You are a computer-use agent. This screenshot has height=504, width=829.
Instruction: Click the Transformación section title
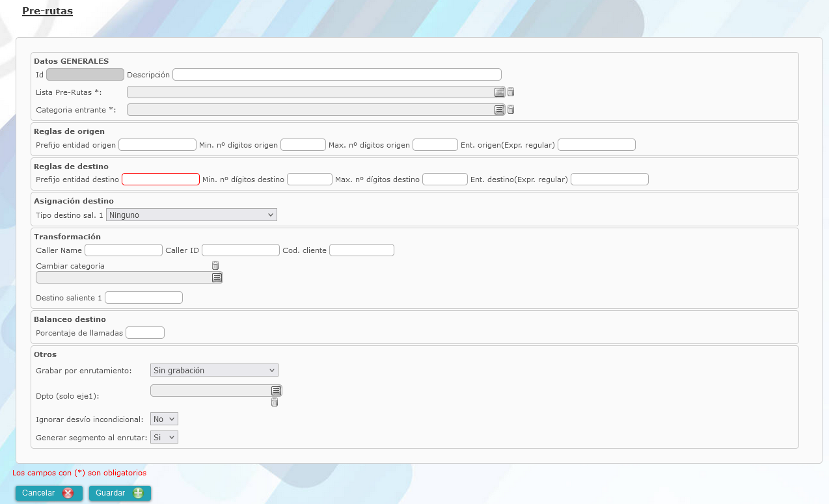[68, 237]
